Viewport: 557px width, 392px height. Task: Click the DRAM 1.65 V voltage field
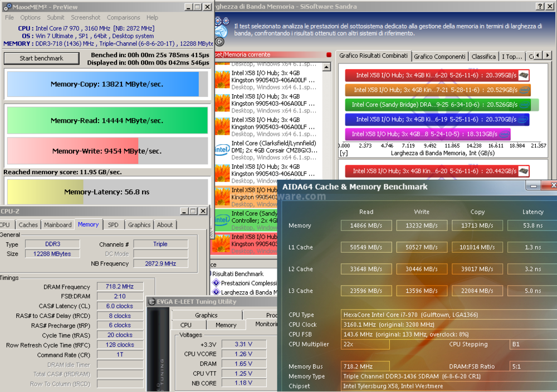(244, 364)
